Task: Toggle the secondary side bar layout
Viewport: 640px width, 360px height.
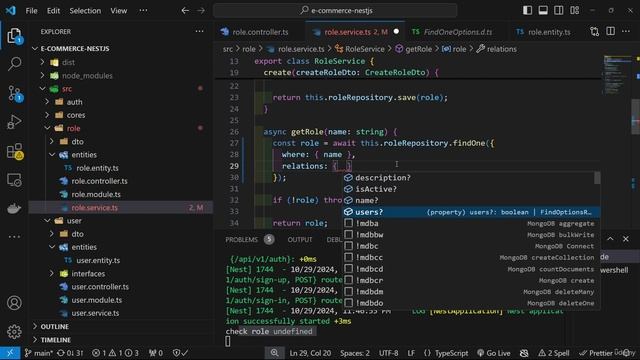Action: [x=559, y=10]
